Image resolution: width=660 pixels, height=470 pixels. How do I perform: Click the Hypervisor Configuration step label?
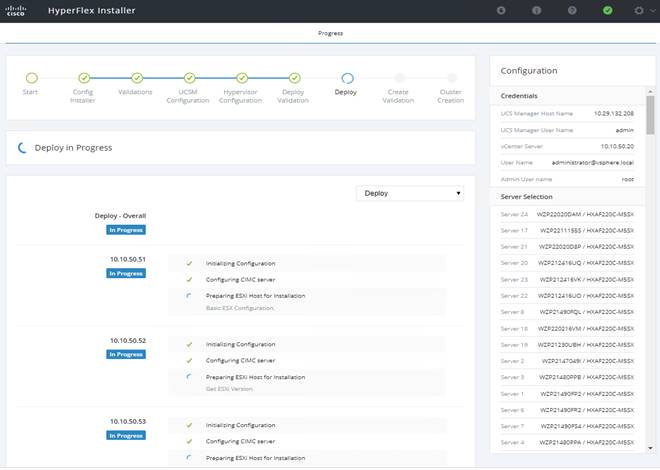pyautogui.click(x=240, y=96)
